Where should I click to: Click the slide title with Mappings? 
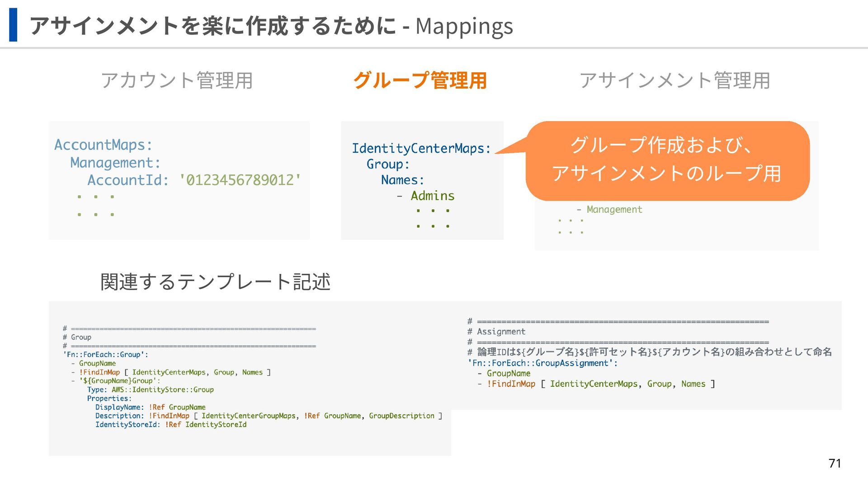pyautogui.click(x=271, y=26)
